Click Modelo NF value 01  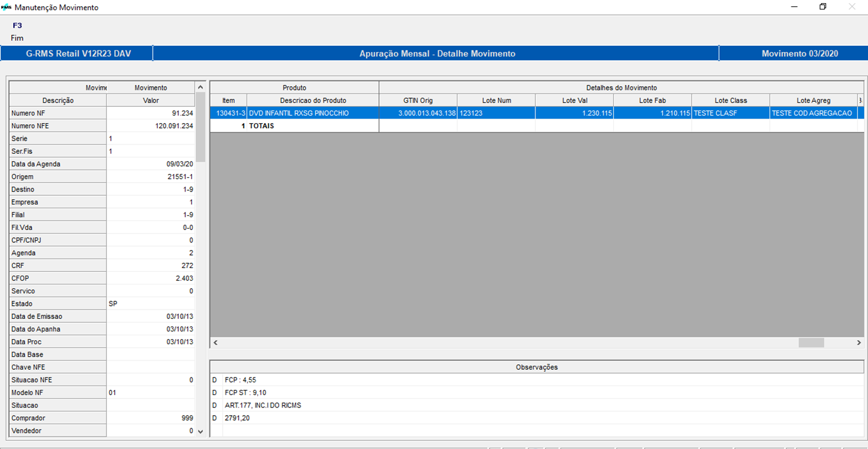click(x=151, y=392)
